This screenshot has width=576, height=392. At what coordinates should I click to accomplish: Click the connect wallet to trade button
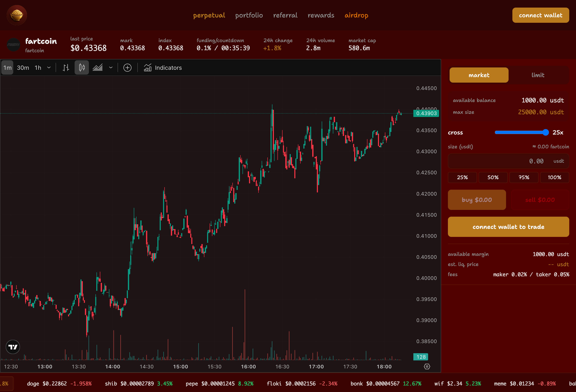coord(508,227)
